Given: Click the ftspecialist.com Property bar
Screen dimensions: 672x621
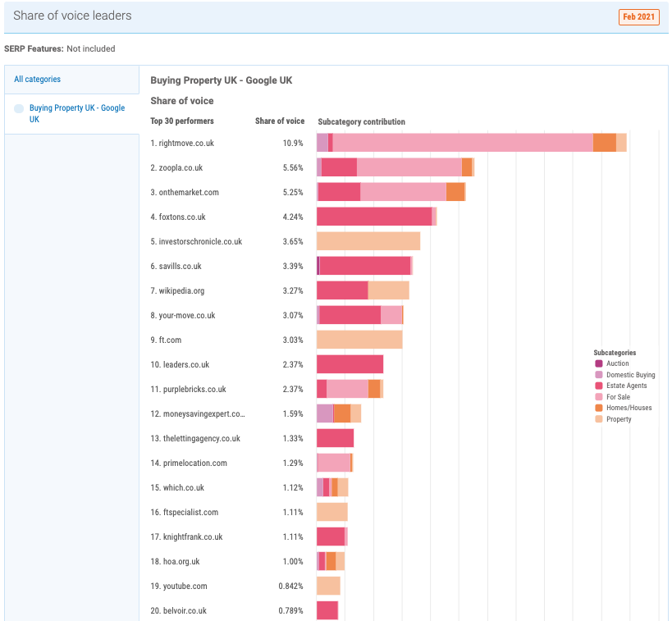Looking at the screenshot, I should (332, 512).
